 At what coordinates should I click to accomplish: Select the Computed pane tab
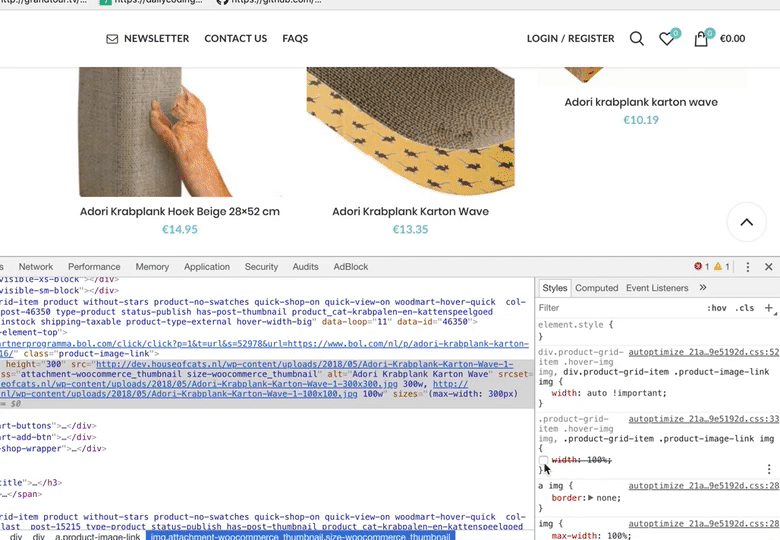tap(596, 288)
